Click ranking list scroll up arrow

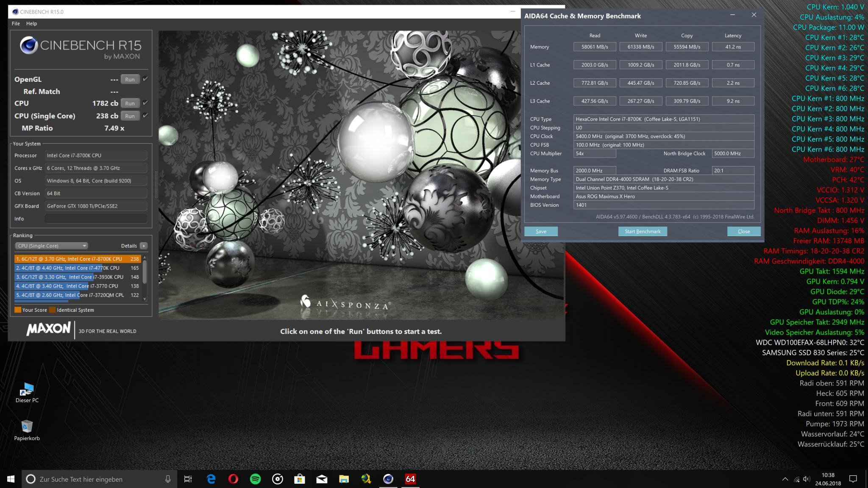click(145, 257)
